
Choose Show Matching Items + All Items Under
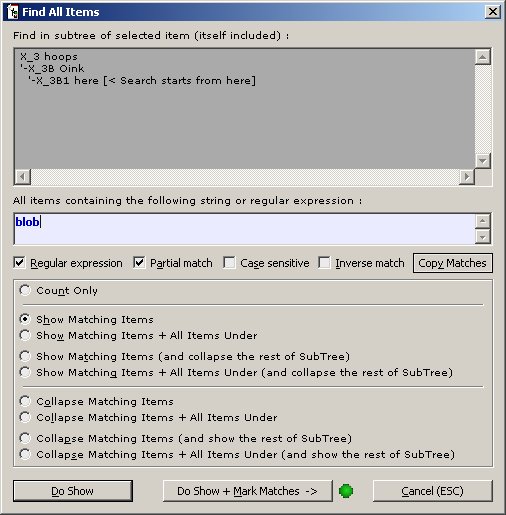[x=25, y=335]
